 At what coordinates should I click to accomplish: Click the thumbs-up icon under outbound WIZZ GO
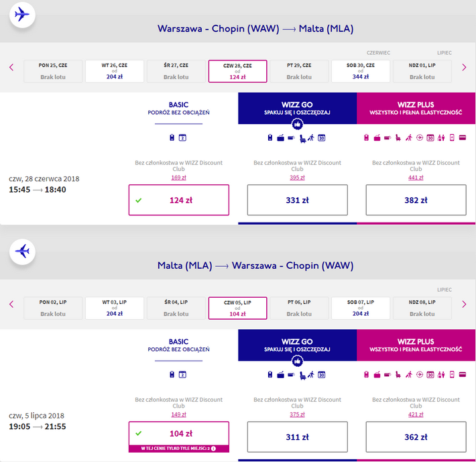(297, 124)
